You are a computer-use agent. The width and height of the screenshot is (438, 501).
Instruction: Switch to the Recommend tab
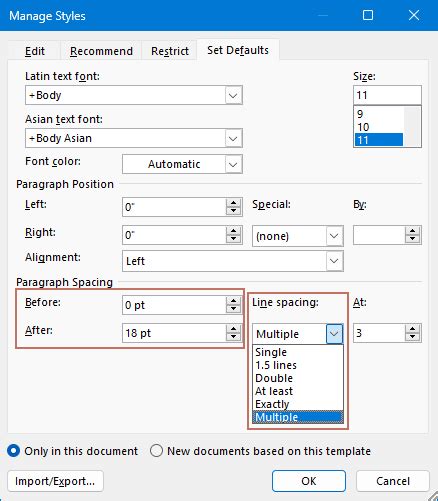coord(101,51)
